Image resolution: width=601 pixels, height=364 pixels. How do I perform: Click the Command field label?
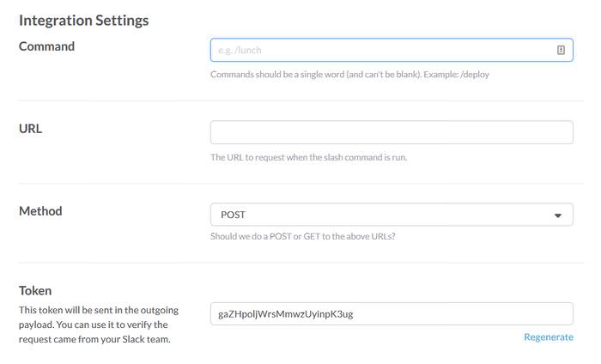click(46, 46)
